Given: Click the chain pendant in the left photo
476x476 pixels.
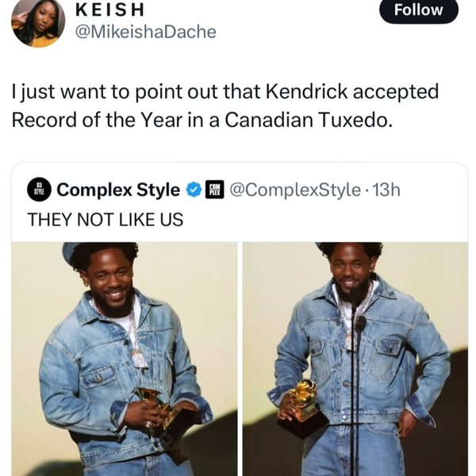Looking at the screenshot, I should click(x=140, y=359).
